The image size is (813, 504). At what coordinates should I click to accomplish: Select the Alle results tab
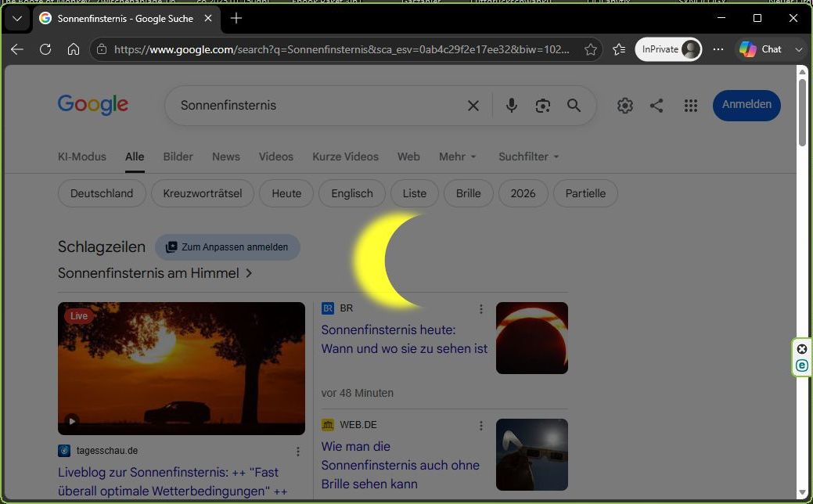coord(135,157)
